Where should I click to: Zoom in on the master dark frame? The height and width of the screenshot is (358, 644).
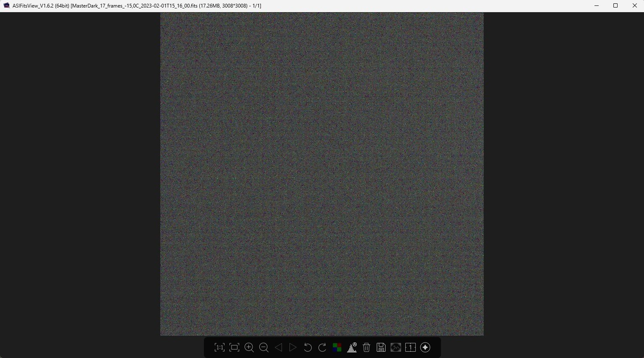click(249, 348)
